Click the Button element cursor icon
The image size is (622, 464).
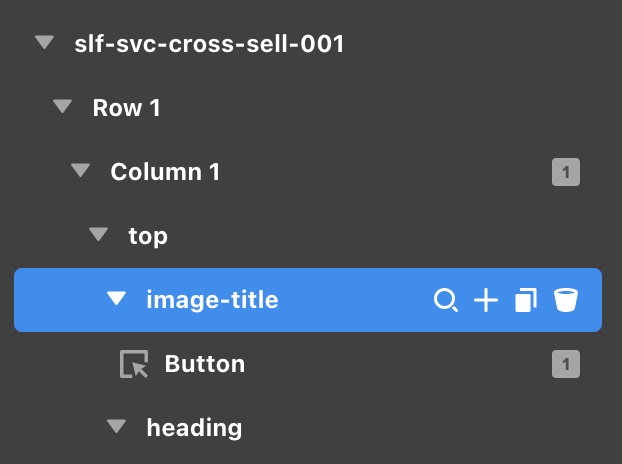pyautogui.click(x=134, y=365)
